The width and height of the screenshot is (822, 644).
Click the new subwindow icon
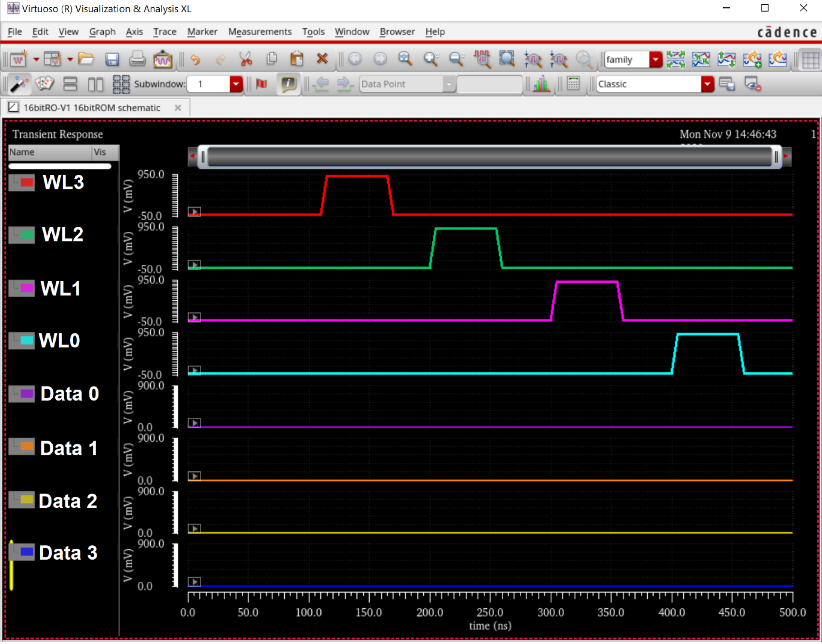pos(53,59)
